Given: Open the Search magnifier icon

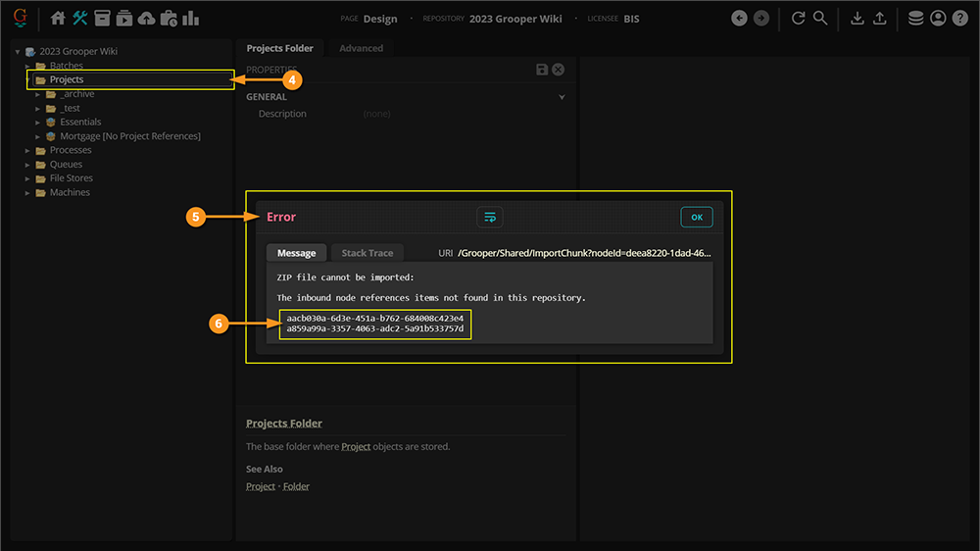Looking at the screenshot, I should coord(820,19).
